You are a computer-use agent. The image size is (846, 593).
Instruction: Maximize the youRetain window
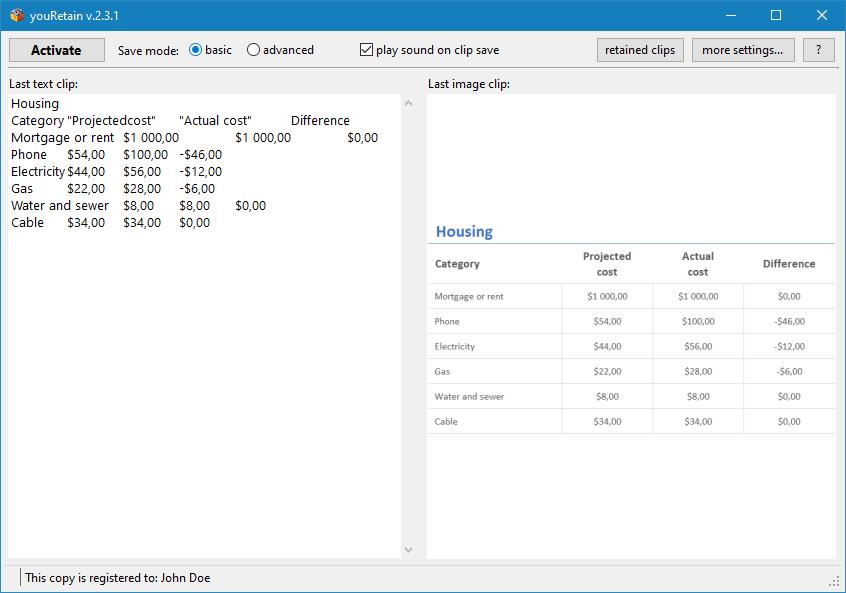click(x=775, y=15)
